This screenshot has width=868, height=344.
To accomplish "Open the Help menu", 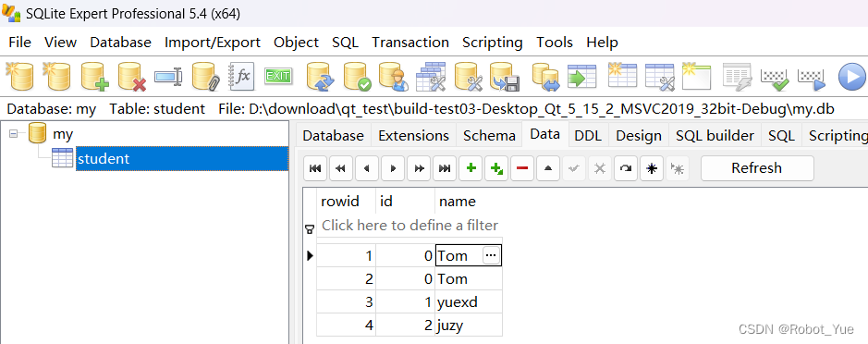I will (x=603, y=43).
